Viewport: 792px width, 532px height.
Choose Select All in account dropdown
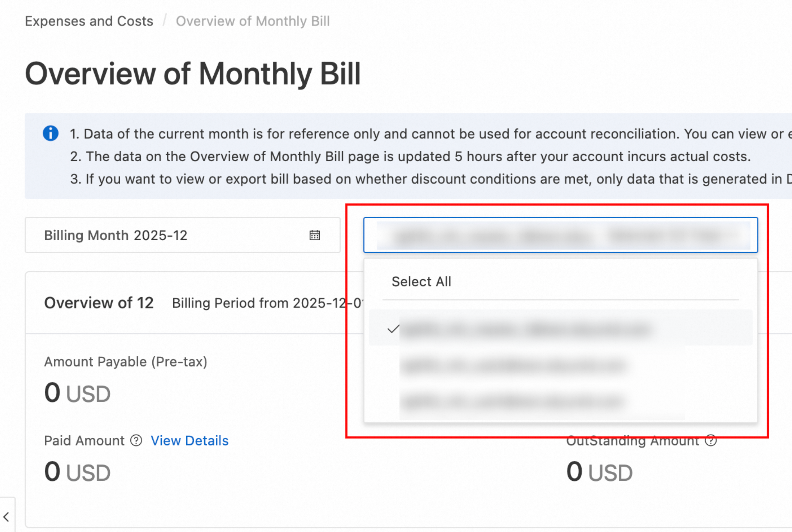click(x=421, y=282)
